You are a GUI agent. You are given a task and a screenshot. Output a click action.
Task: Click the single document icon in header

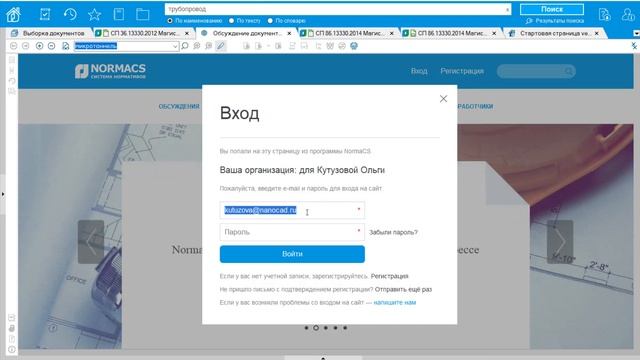119,15
